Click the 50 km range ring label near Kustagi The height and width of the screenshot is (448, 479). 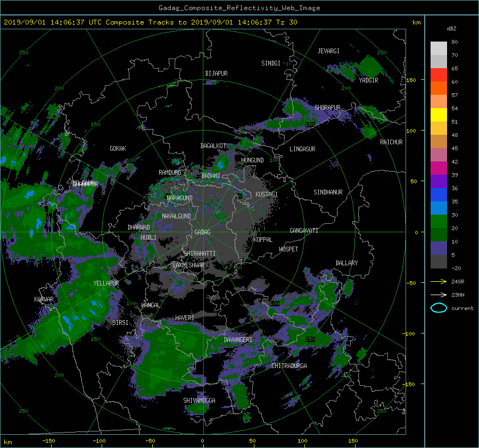[x=238, y=196]
